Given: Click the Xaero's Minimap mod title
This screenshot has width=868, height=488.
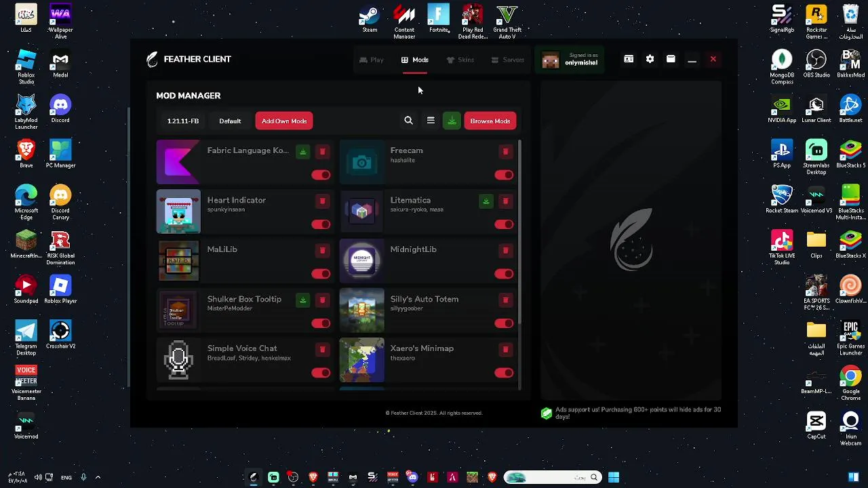Looking at the screenshot, I should click(x=422, y=348).
